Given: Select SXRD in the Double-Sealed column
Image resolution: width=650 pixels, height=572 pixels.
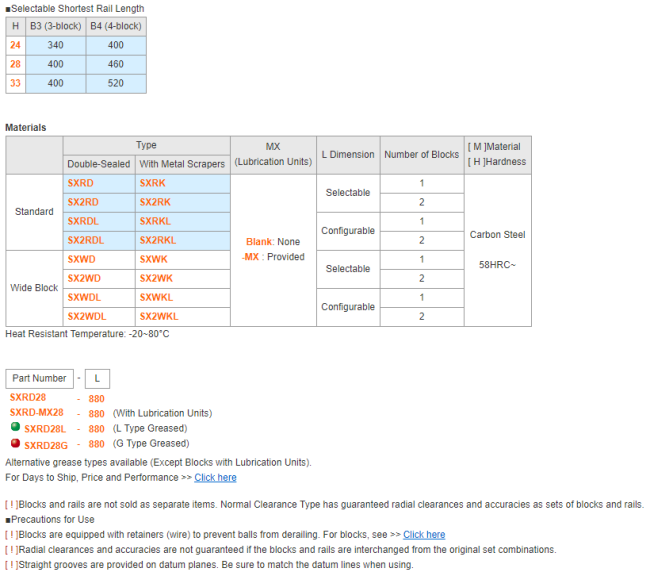Looking at the screenshot, I should [80, 184].
